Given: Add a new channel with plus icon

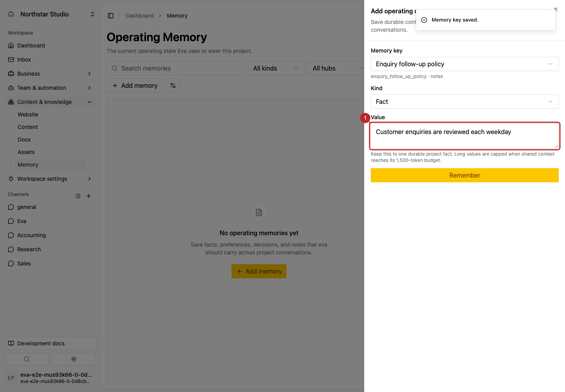Looking at the screenshot, I should coord(89,196).
